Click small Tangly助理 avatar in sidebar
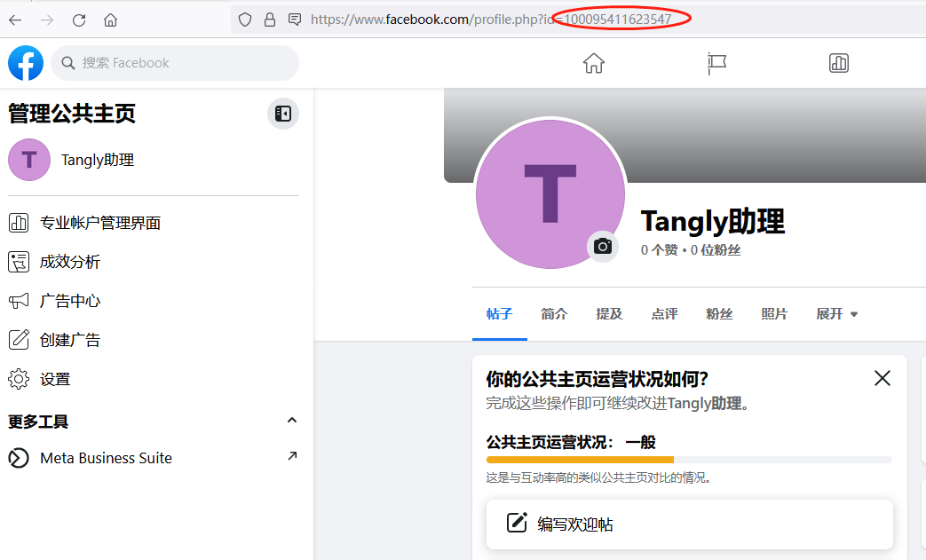The height and width of the screenshot is (560, 926). pyautogui.click(x=29, y=160)
